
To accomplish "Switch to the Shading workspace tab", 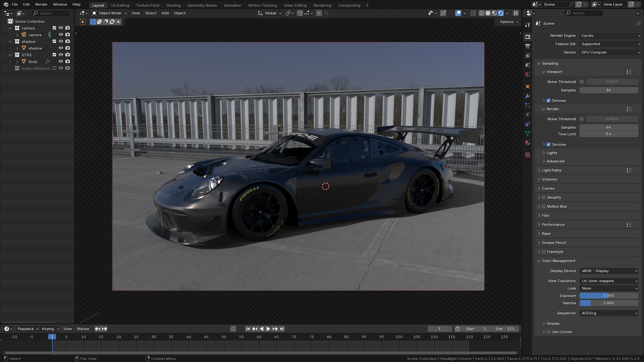I will pyautogui.click(x=173, y=5).
